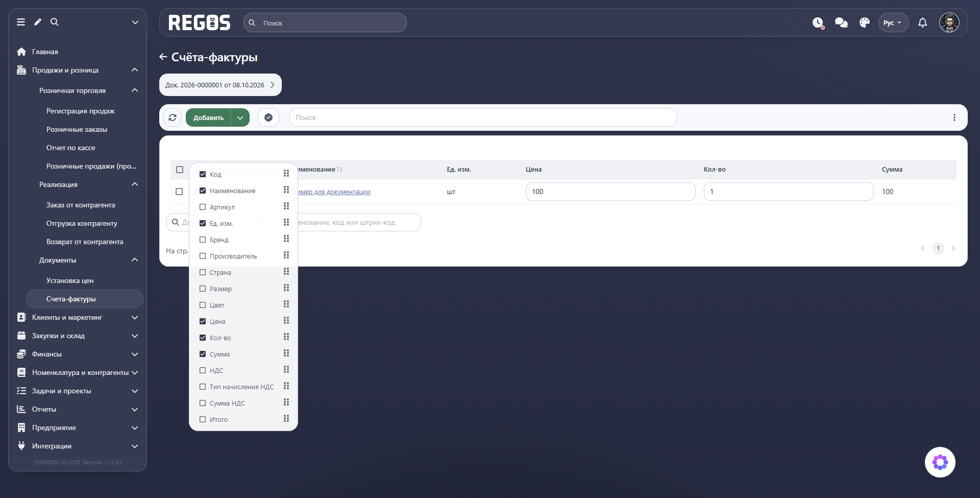This screenshot has width=980, height=498.
Task: Open the three-dot options menu in the toolbar
Action: [954, 117]
